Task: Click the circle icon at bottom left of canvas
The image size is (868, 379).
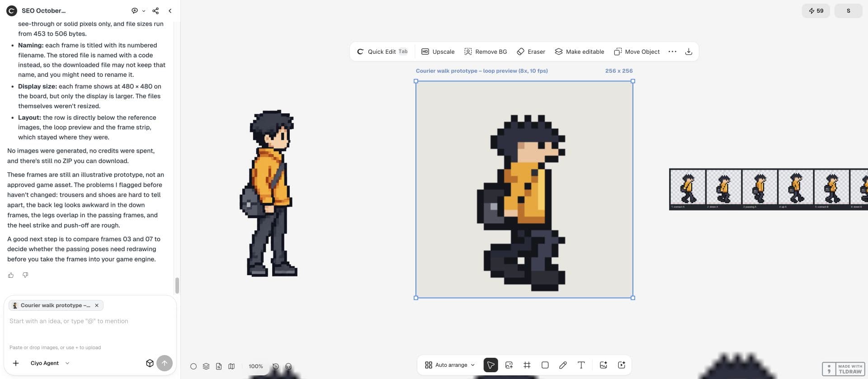Action: click(x=193, y=366)
